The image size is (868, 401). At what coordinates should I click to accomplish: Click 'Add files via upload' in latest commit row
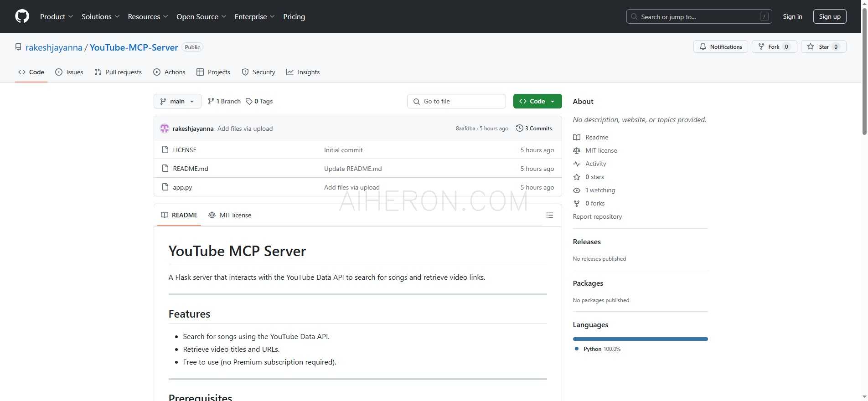[245, 129]
